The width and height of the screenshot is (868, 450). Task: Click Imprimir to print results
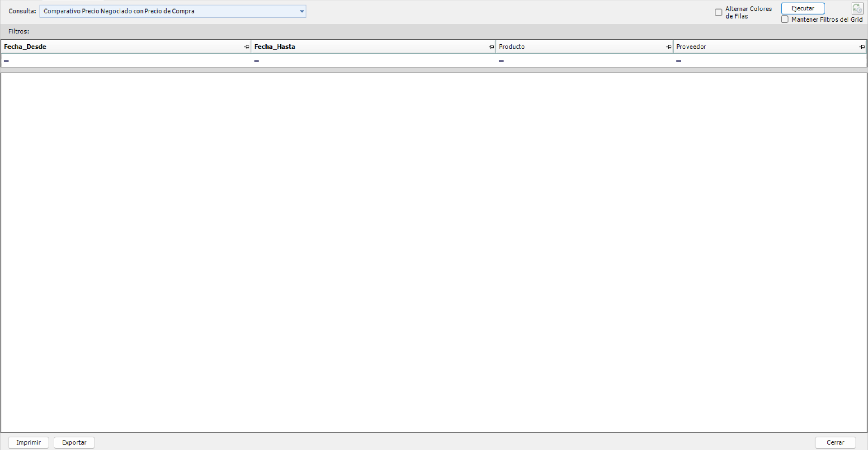coord(28,442)
